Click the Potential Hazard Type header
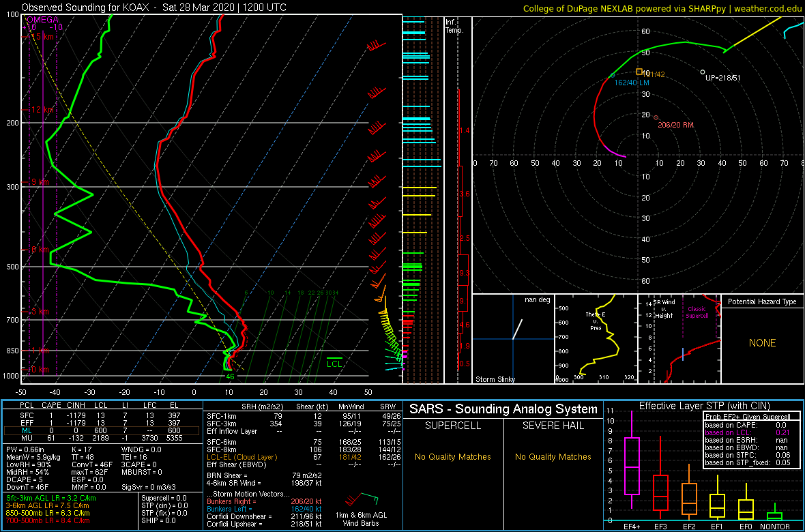805x532 pixels. [x=763, y=301]
